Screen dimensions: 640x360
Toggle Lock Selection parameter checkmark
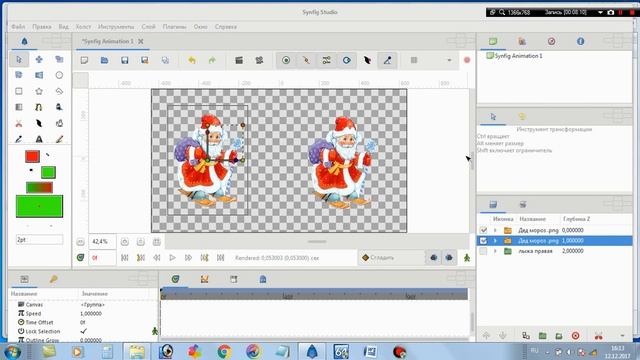pyautogui.click(x=84, y=331)
